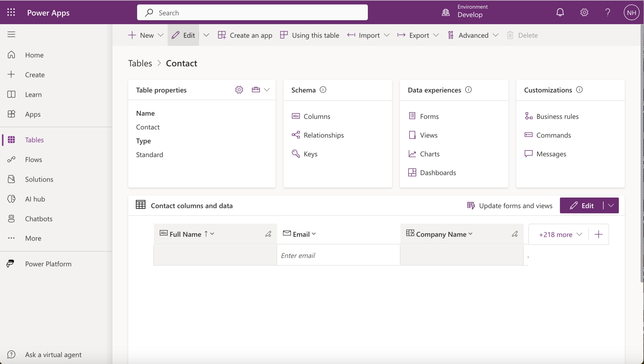Collapse the left navigation hamburger menu
The height and width of the screenshot is (364, 644).
(x=11, y=34)
